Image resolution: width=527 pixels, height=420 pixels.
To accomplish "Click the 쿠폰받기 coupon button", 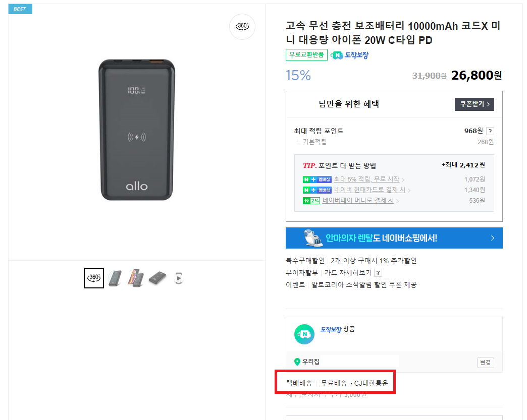I will point(474,104).
